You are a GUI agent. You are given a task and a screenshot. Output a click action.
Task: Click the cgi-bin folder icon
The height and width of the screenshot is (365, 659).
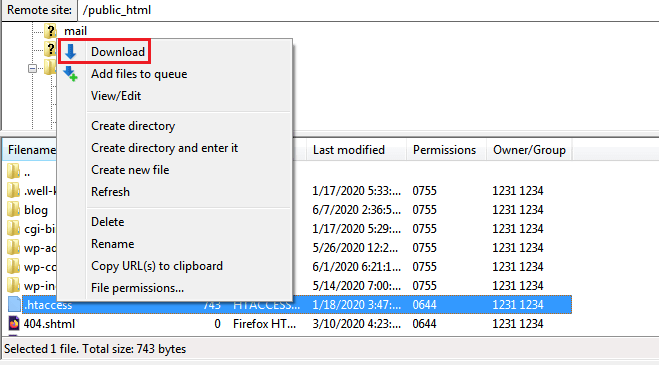13,228
